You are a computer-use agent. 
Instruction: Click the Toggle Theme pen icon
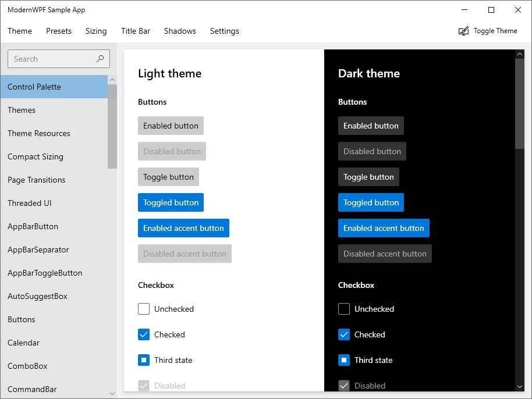point(464,30)
